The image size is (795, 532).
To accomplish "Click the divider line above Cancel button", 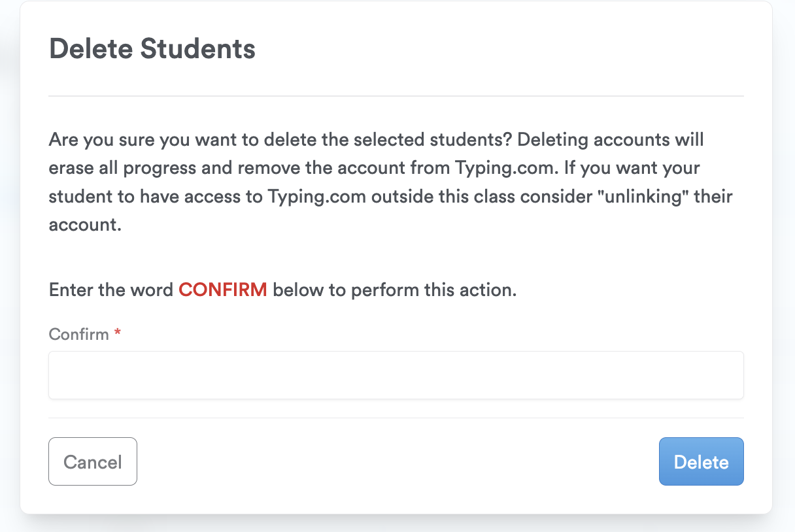I will pos(396,418).
